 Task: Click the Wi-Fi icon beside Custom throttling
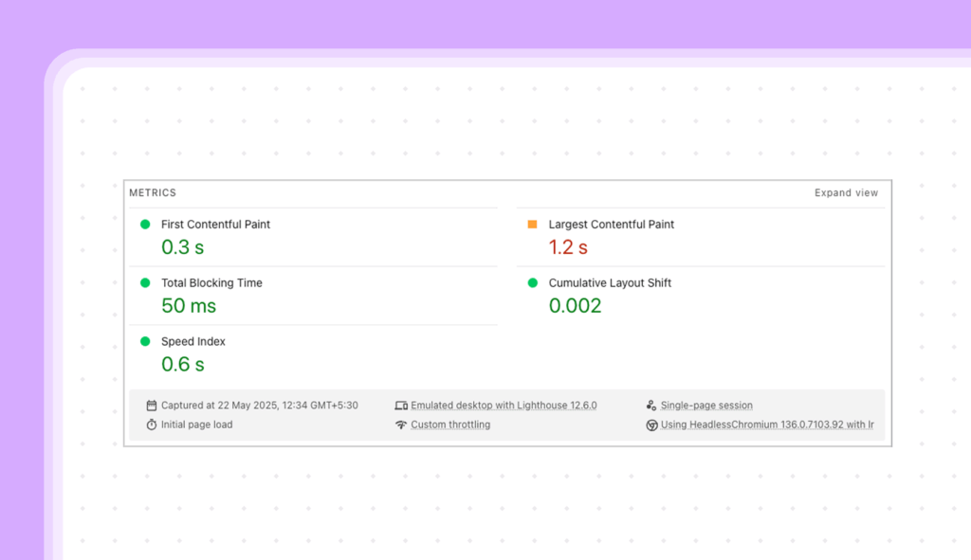click(401, 425)
